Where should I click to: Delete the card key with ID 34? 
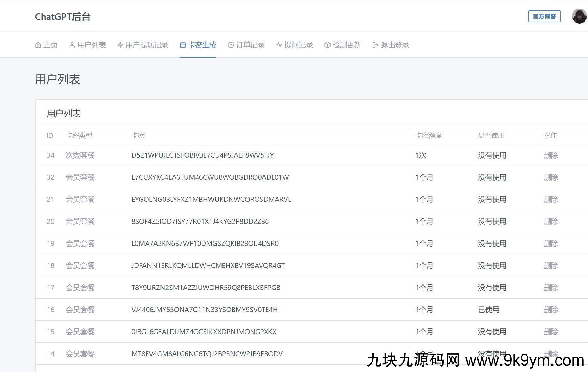tap(551, 155)
